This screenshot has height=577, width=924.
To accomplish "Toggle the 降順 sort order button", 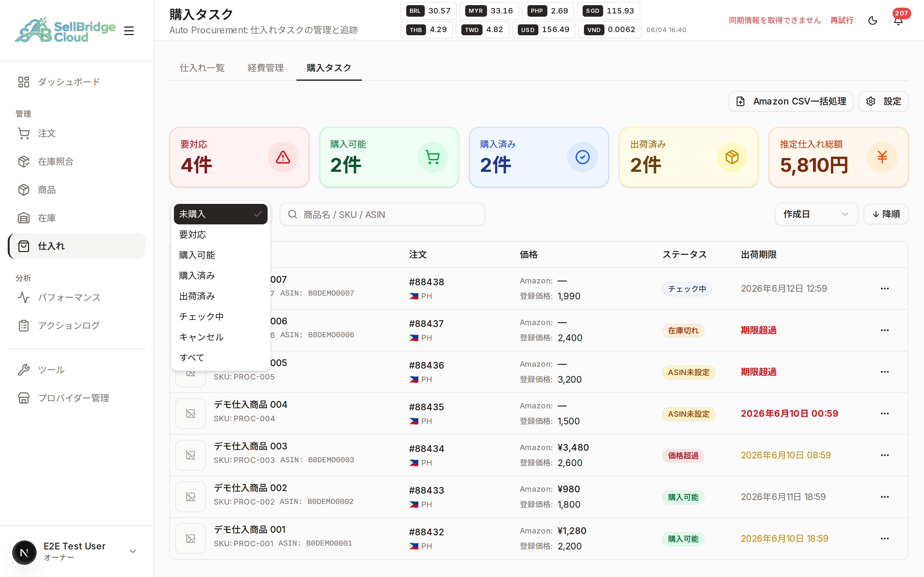I will click(x=886, y=214).
